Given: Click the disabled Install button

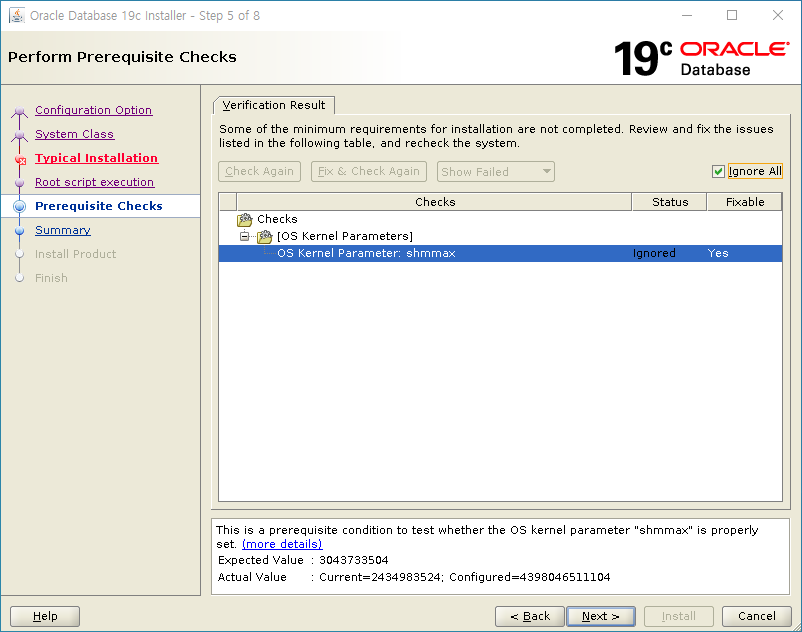Looking at the screenshot, I should 679,616.
